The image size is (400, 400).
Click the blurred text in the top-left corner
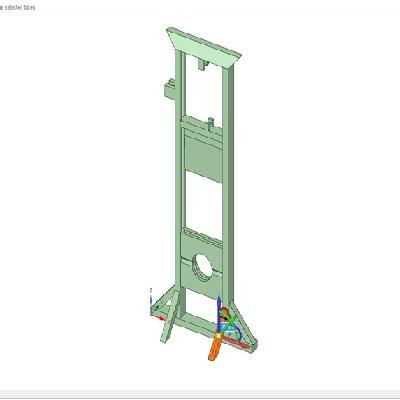click(x=17, y=7)
